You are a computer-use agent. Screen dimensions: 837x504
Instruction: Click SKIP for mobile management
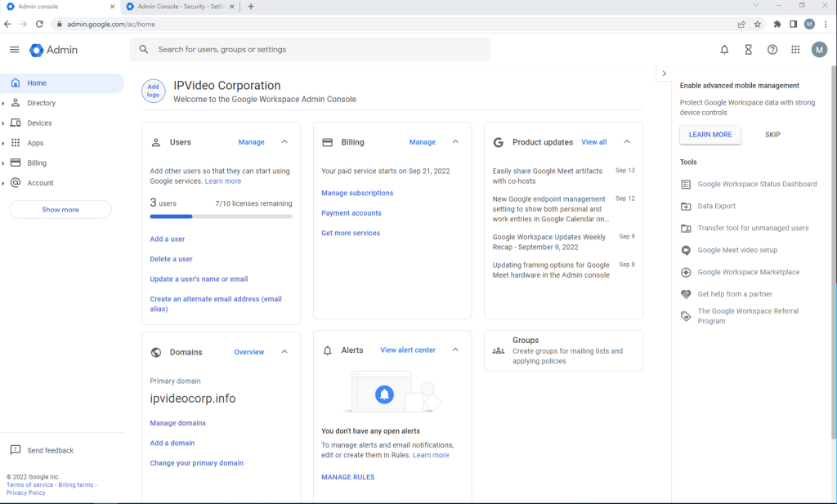[x=772, y=135]
